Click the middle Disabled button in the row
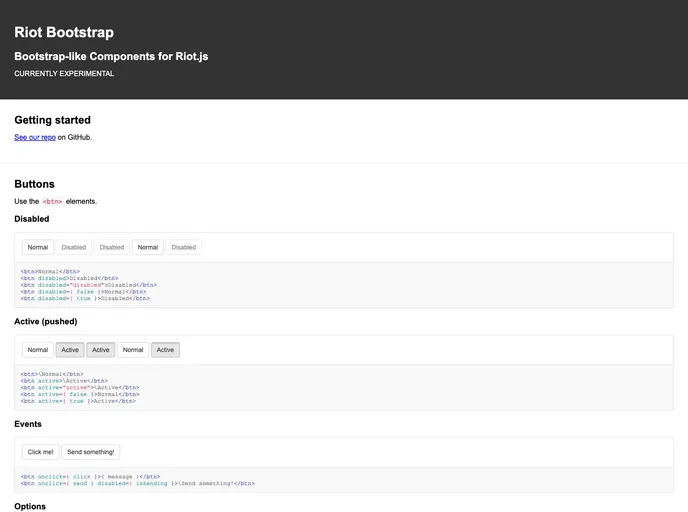This screenshot has height=512, width=688. coord(112,247)
